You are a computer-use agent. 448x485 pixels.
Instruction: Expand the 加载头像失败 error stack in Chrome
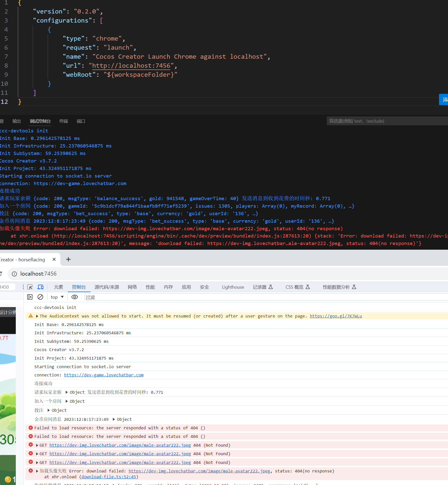tap(37, 471)
